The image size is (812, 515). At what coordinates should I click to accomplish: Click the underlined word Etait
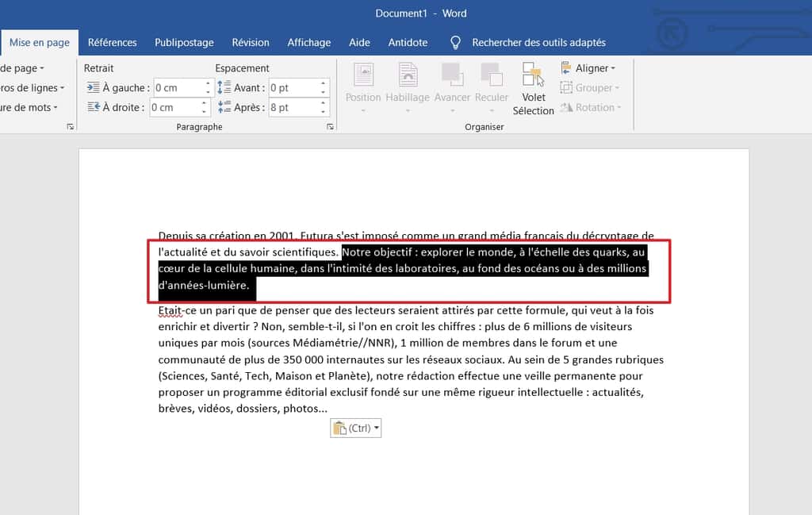(170, 310)
